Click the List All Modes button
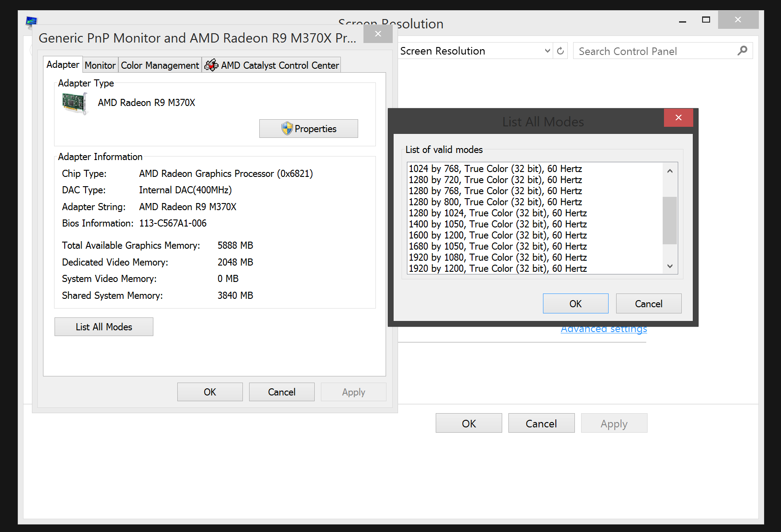Image resolution: width=781 pixels, height=532 pixels. tap(104, 327)
